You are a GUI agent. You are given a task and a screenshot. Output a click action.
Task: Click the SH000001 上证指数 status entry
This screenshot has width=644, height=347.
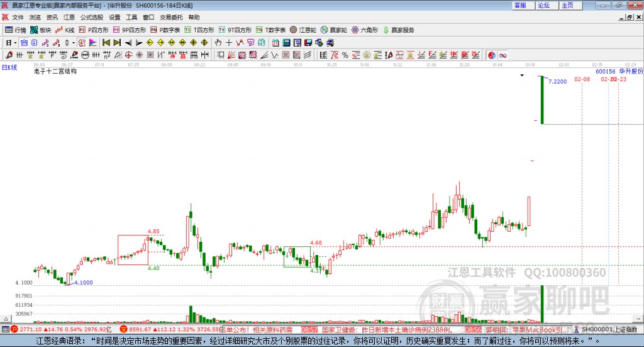(609, 329)
